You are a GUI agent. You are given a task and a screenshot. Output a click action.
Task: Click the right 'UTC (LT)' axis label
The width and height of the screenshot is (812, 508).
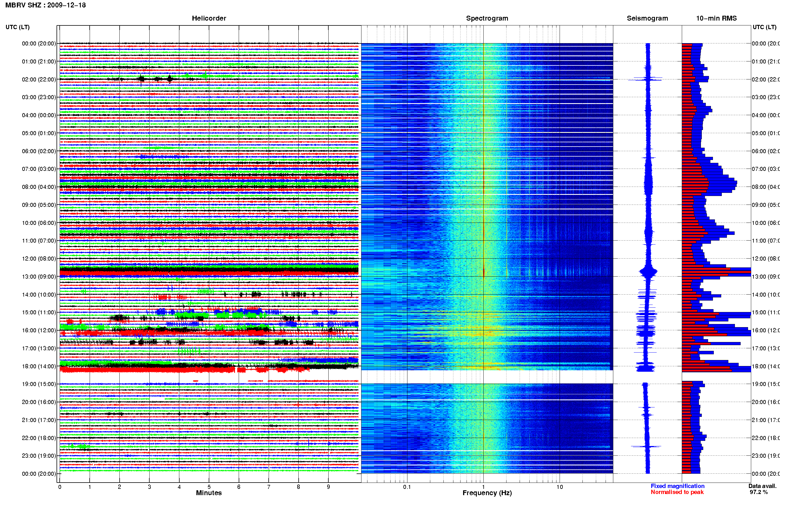(764, 27)
